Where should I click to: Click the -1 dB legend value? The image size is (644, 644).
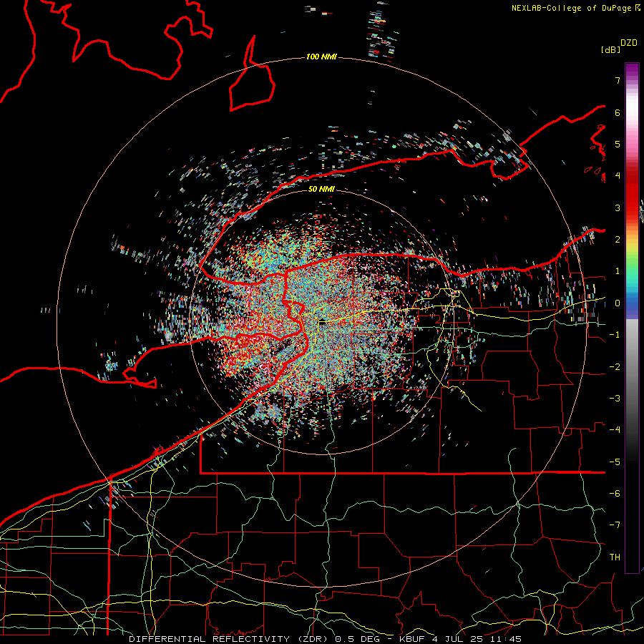[615, 335]
